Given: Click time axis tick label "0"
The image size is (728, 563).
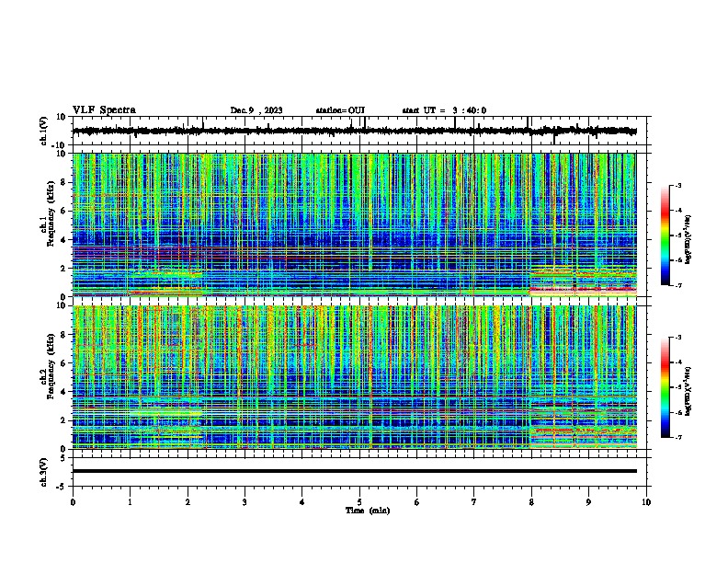Looking at the screenshot, I should pyautogui.click(x=73, y=502).
